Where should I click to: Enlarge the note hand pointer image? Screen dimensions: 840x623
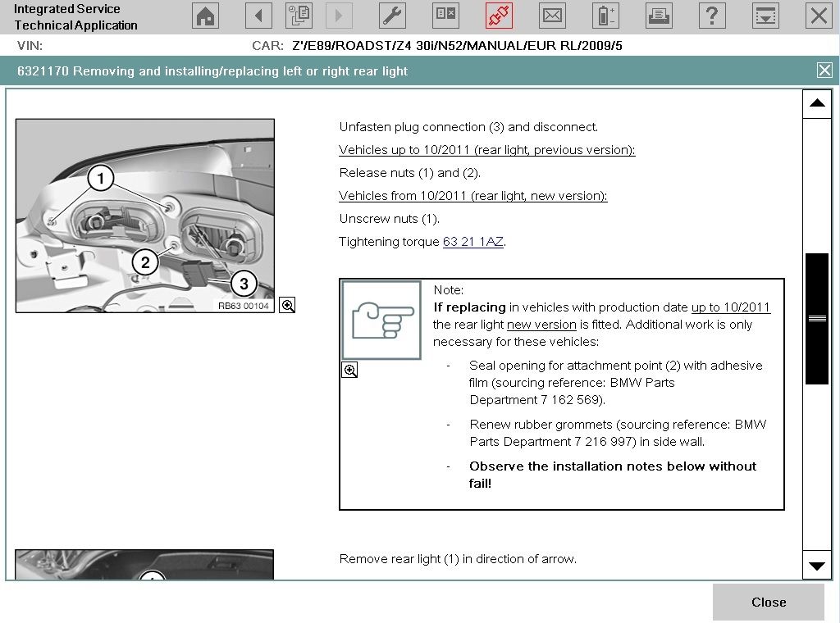pos(349,370)
